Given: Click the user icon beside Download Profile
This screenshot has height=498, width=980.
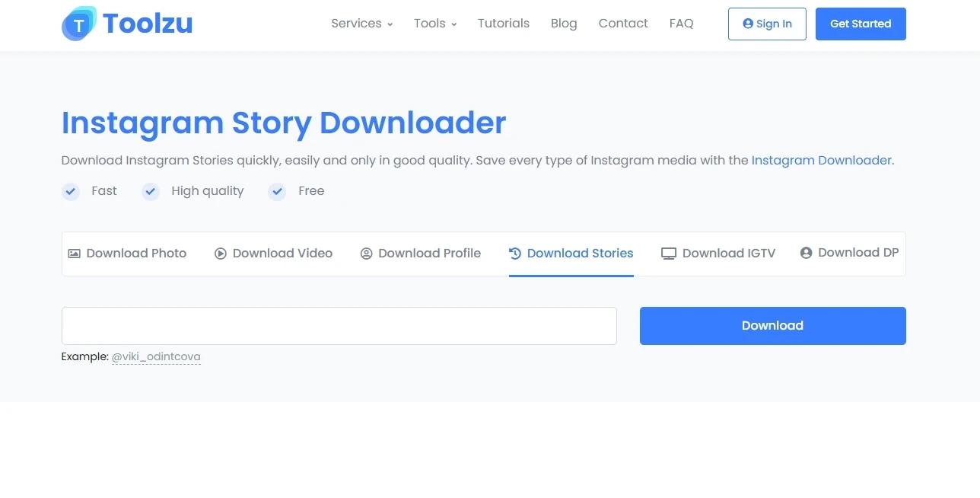Looking at the screenshot, I should (x=366, y=254).
